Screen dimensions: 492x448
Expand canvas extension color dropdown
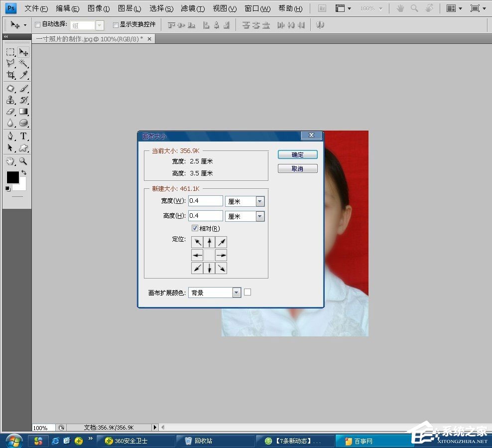(x=237, y=293)
